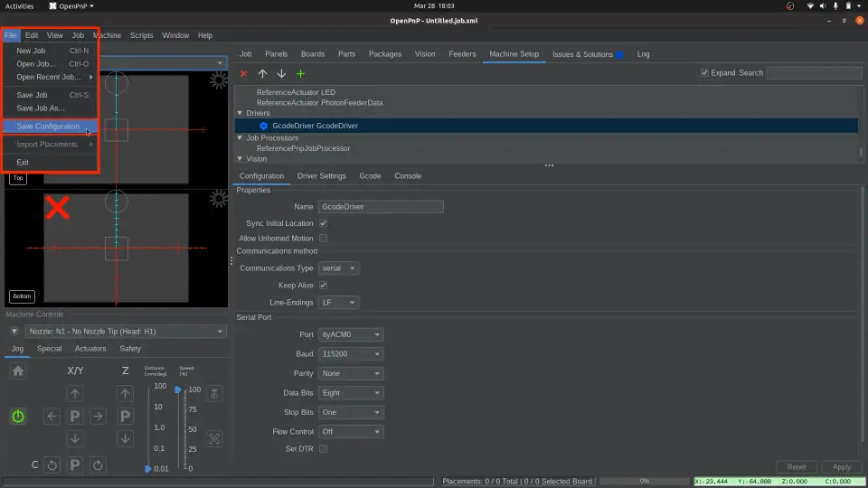The height and width of the screenshot is (488, 868).
Task: Open the Stop Bits dropdown
Action: [351, 412]
